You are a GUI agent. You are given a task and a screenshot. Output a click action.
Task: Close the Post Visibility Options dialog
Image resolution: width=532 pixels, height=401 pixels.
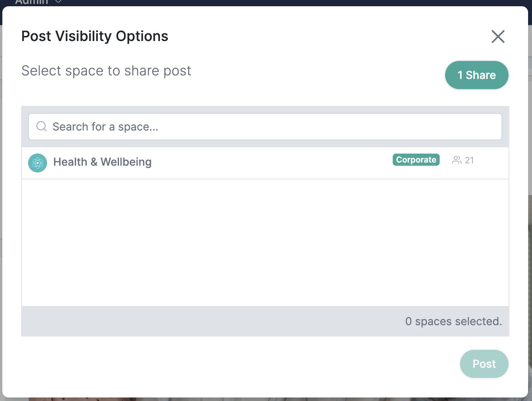click(x=498, y=36)
